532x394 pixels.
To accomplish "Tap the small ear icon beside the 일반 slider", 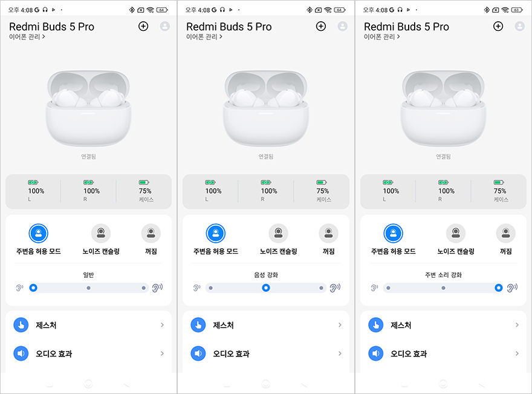I will pos(19,288).
